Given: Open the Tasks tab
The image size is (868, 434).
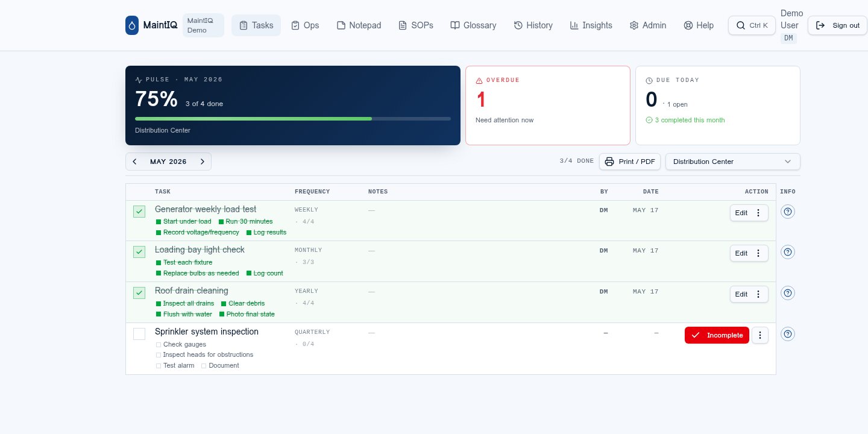Looking at the screenshot, I should click(x=256, y=25).
